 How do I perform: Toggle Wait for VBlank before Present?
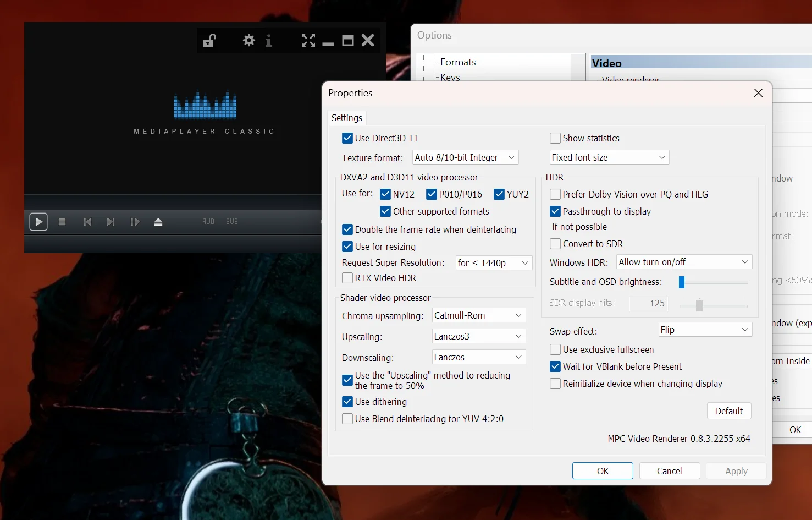point(555,366)
